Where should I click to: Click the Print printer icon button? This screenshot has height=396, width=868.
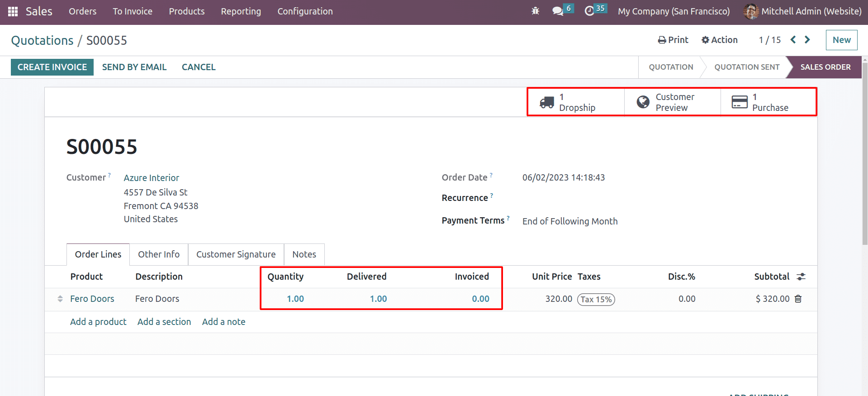pos(673,40)
